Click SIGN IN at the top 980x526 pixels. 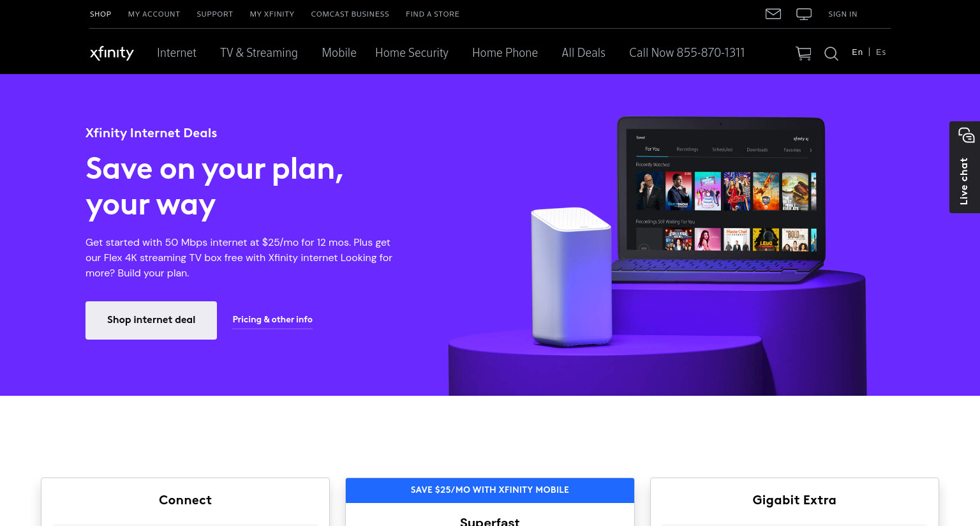click(842, 14)
